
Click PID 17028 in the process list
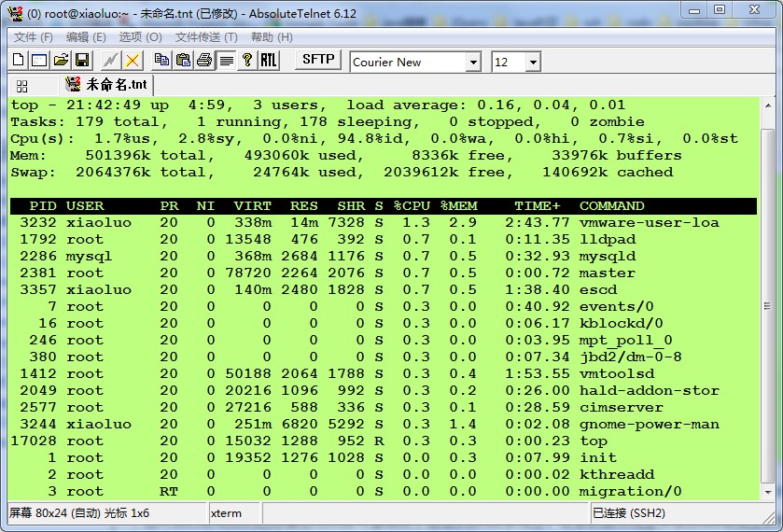point(34,441)
